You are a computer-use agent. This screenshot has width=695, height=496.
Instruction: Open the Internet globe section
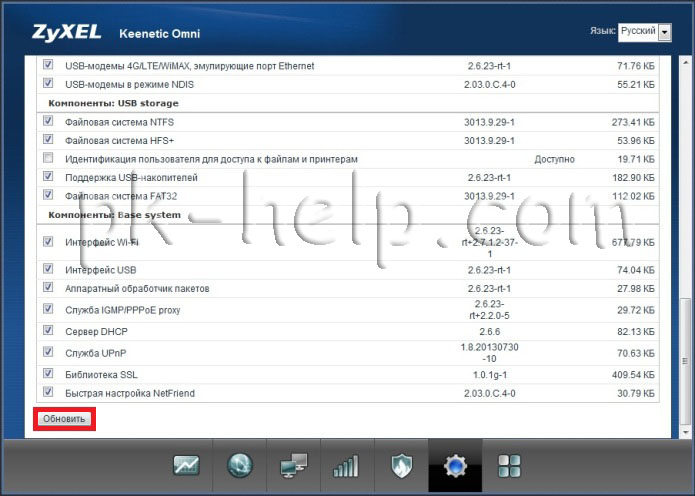click(240, 466)
